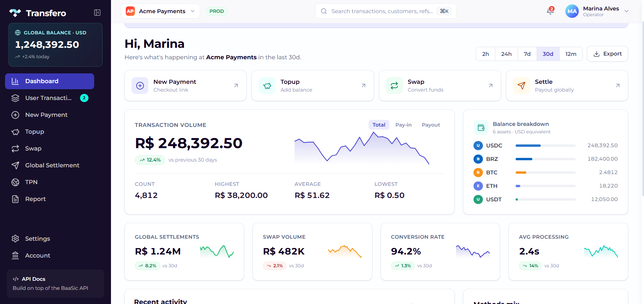
Task: Click the Report document icon
Action: [x=15, y=199]
